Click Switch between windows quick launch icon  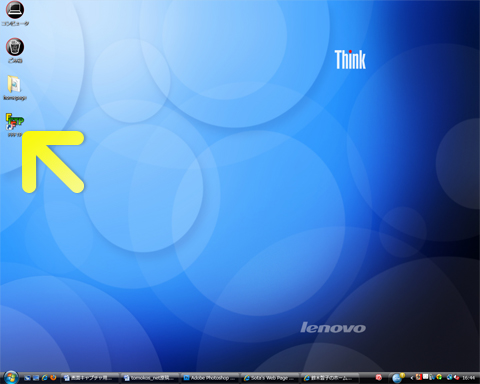coord(36,378)
